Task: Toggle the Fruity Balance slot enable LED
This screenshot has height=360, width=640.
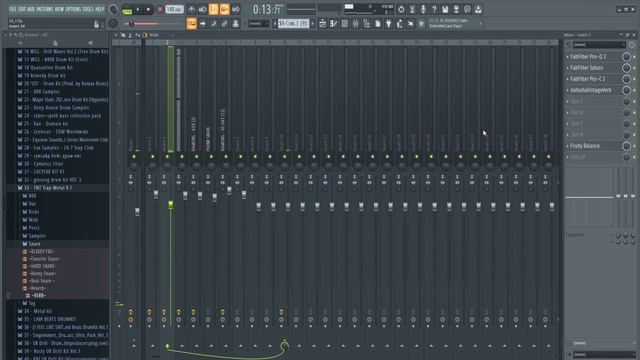Action: pos(634,146)
